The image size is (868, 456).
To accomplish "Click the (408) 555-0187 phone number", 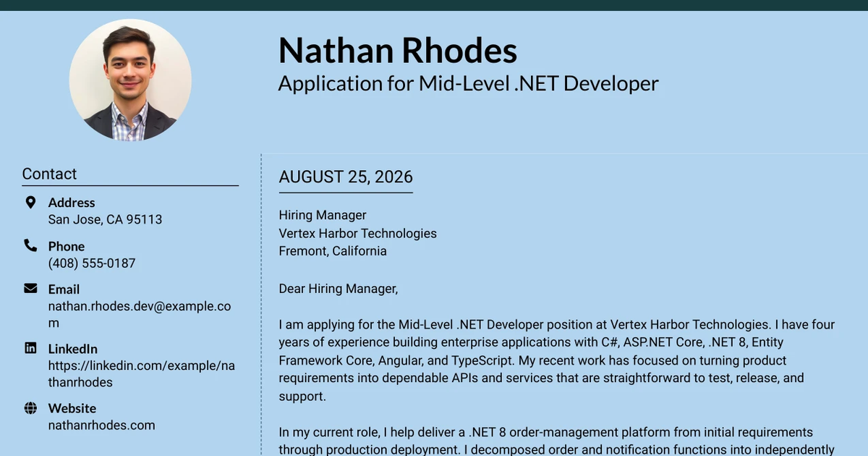I will (92, 263).
